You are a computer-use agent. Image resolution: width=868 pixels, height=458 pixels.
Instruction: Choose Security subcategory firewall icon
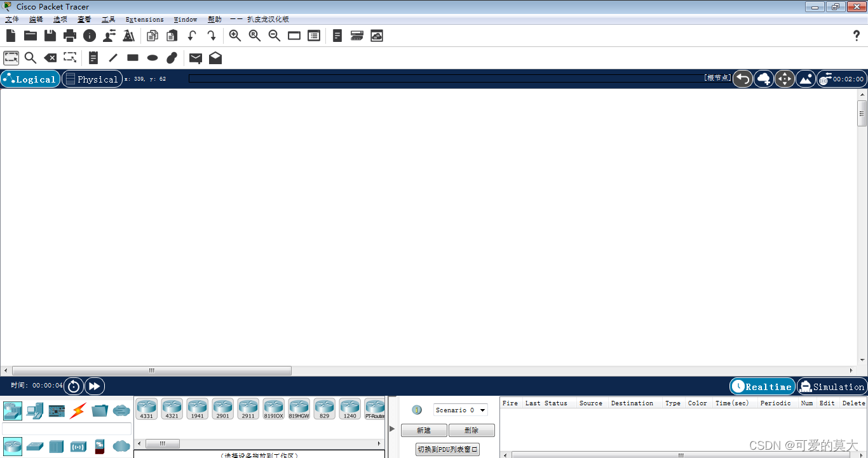[x=99, y=447]
